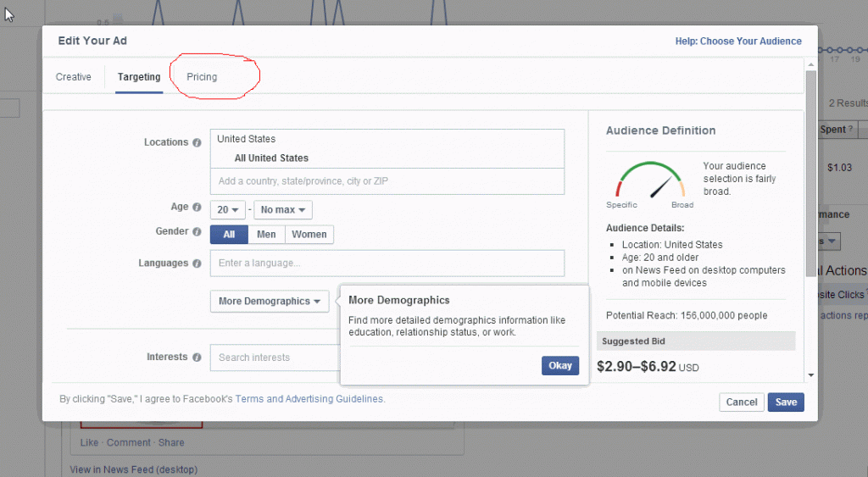
Task: Select Women gender option
Action: [309, 235]
